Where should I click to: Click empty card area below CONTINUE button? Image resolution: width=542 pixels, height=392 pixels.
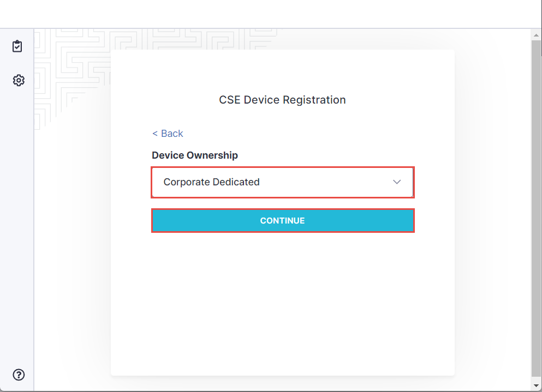coord(282,300)
